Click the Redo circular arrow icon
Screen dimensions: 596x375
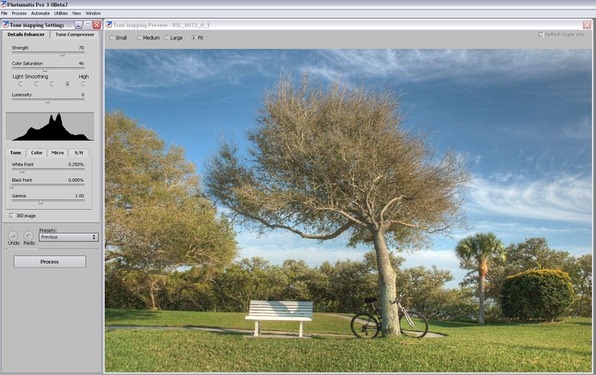(x=29, y=236)
